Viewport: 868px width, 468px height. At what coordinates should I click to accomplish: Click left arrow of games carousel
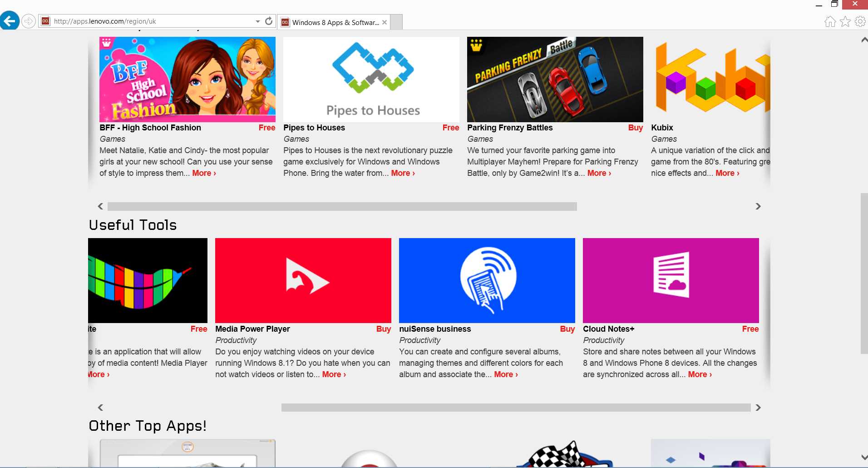100,206
